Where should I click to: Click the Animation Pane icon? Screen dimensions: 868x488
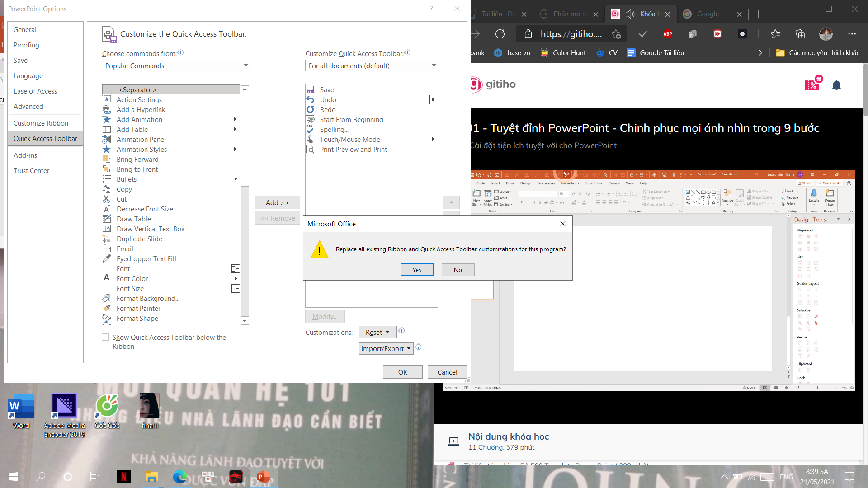(x=107, y=139)
